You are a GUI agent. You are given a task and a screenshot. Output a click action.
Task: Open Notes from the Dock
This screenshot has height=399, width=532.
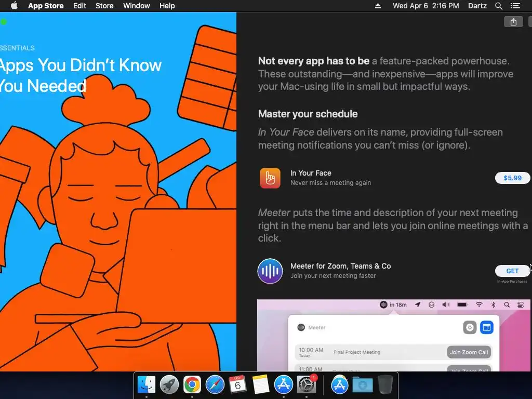261,385
